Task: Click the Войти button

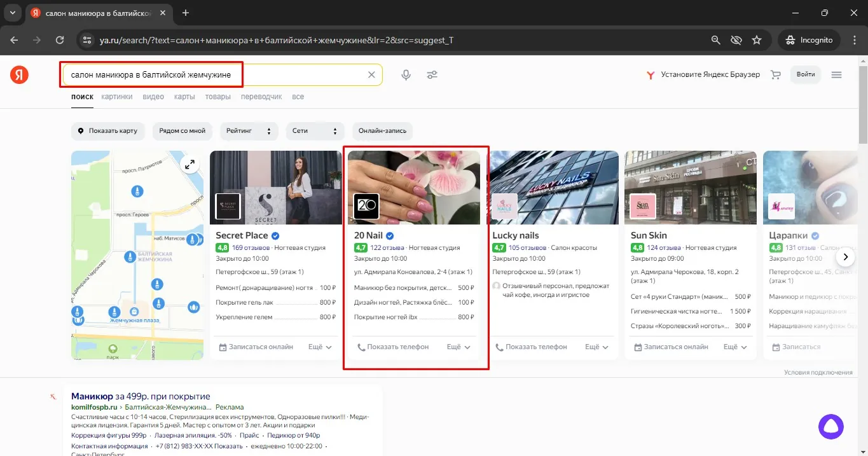Action: (806, 74)
